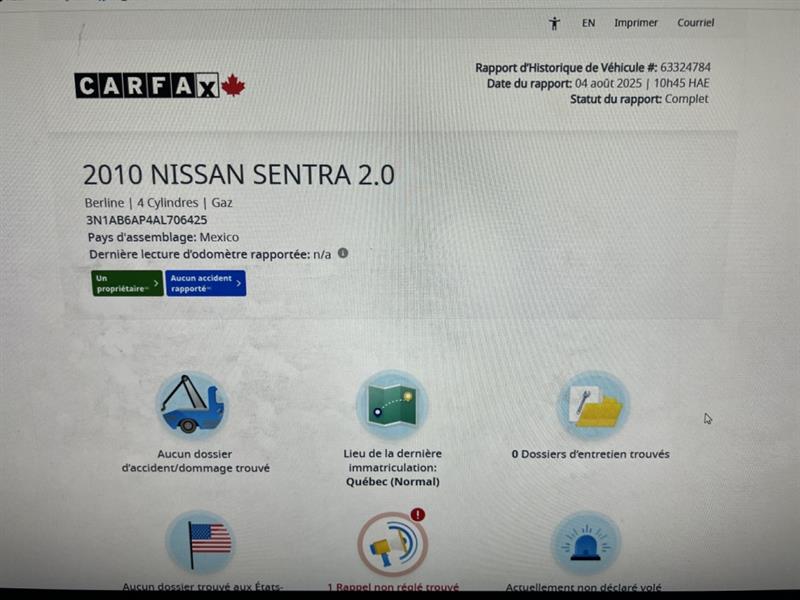Click the red maple leaf emblem
800x600 pixels.
pos(233,85)
